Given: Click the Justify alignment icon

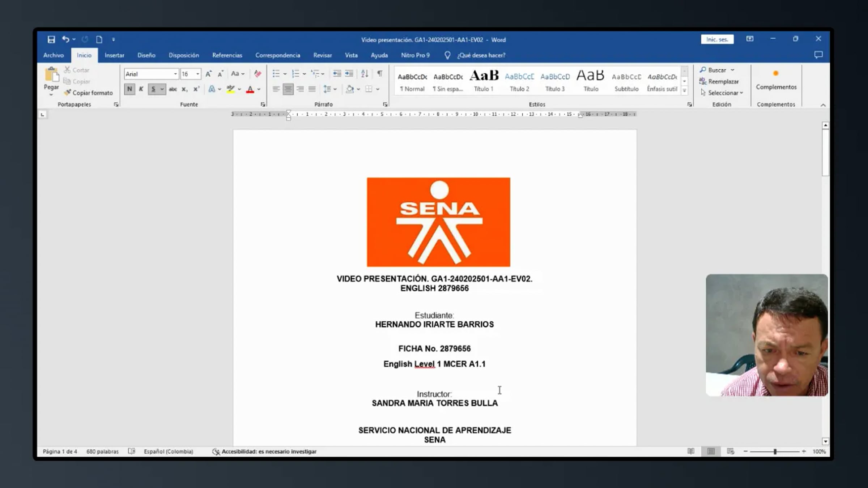Looking at the screenshot, I should [312, 89].
